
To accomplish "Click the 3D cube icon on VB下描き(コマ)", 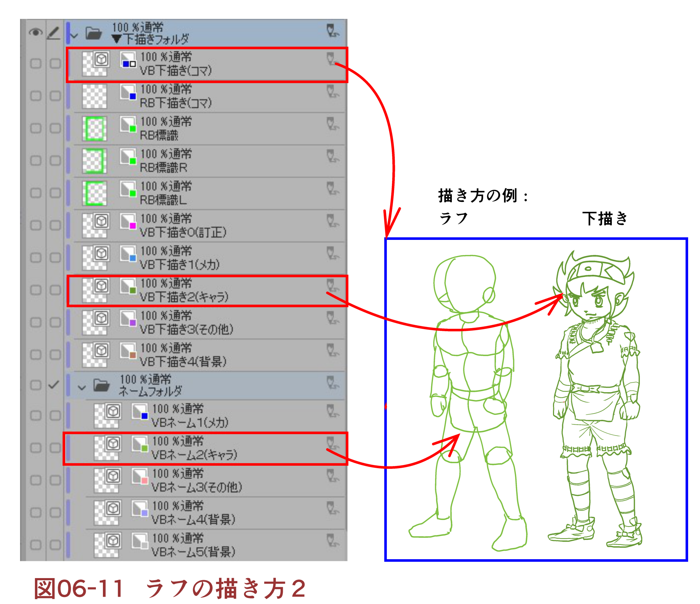I will click(x=101, y=59).
